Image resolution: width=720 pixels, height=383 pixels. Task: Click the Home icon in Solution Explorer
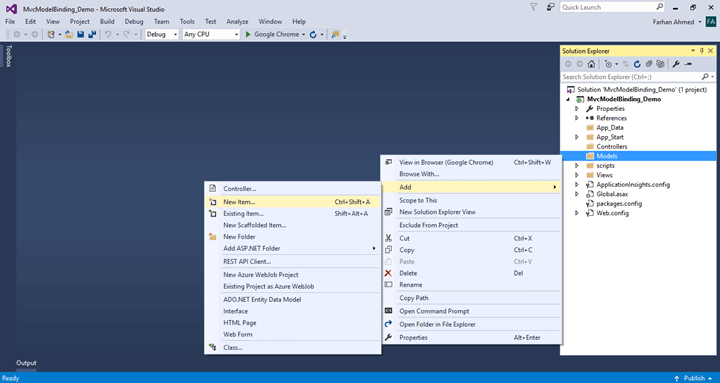click(591, 64)
